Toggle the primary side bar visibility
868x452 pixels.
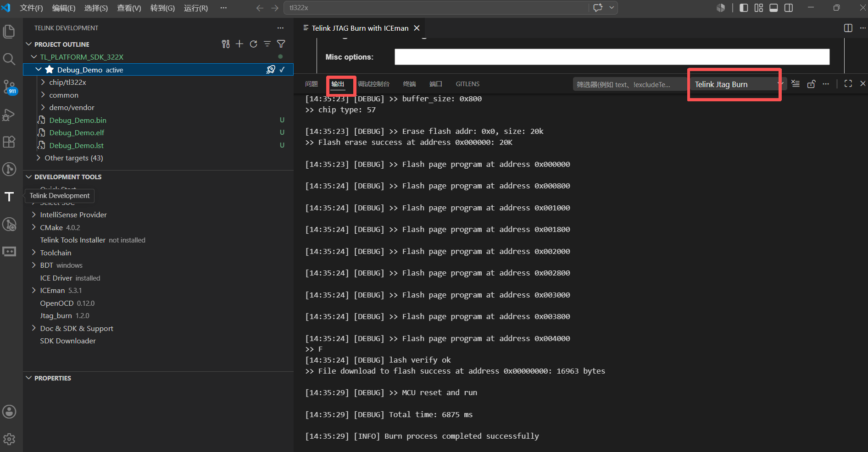coord(744,8)
